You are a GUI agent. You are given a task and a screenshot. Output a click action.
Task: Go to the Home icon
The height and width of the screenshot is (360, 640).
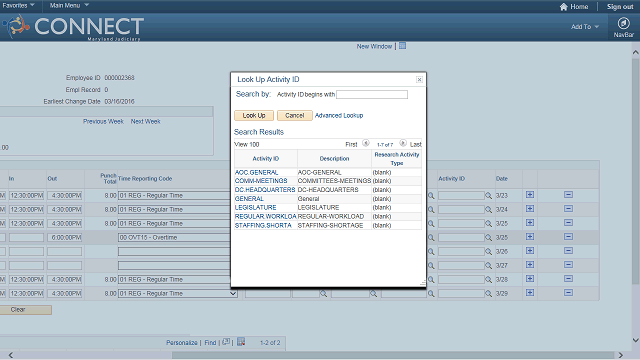(x=564, y=7)
